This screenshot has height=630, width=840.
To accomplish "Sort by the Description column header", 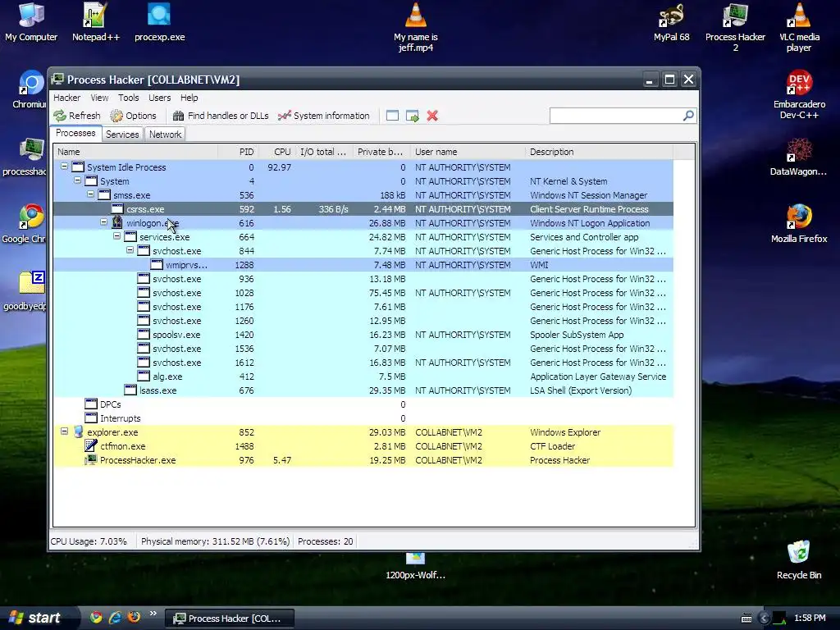I will point(599,152).
